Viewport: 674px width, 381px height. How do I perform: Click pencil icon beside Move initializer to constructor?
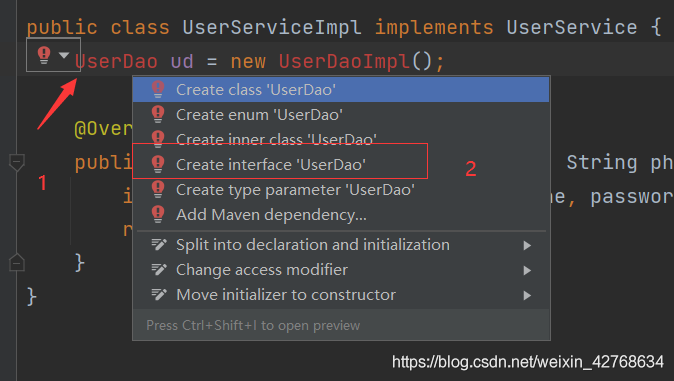[x=159, y=295]
